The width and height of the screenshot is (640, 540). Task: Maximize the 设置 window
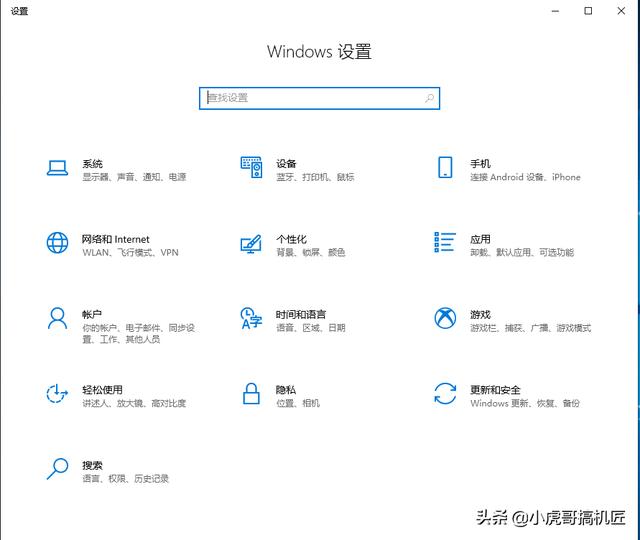[x=588, y=11]
